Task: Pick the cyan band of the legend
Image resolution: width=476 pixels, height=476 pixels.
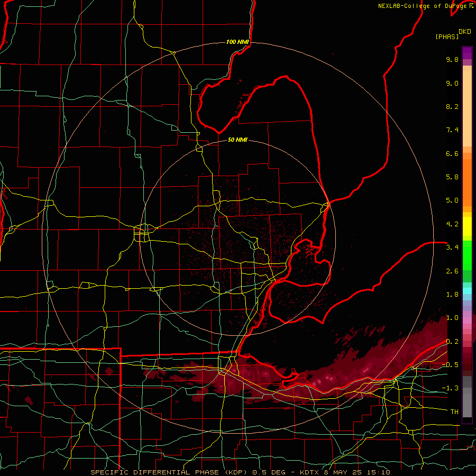Action: click(x=467, y=291)
